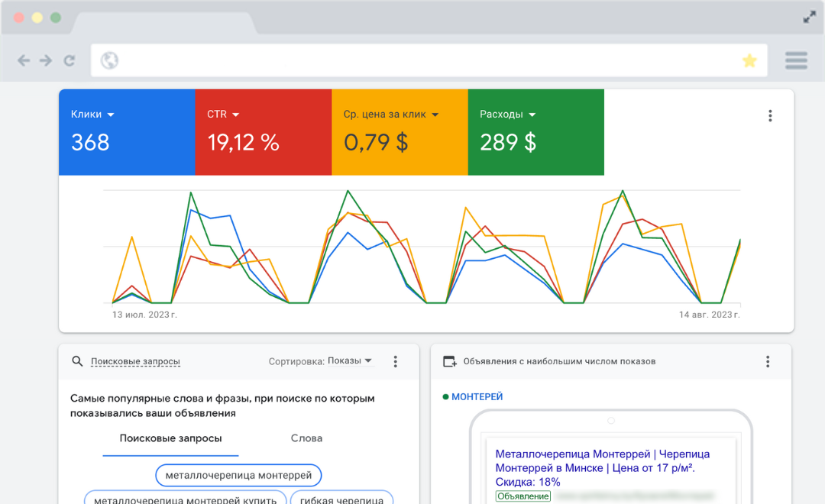This screenshot has width=825, height=504.
Task: Select the blue 368 clicks tile
Action: click(x=127, y=132)
